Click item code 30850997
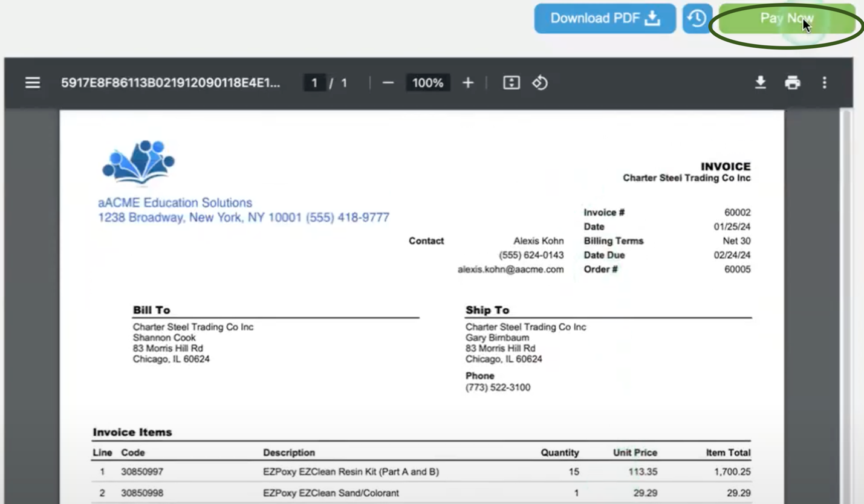The image size is (864, 504). (142, 471)
